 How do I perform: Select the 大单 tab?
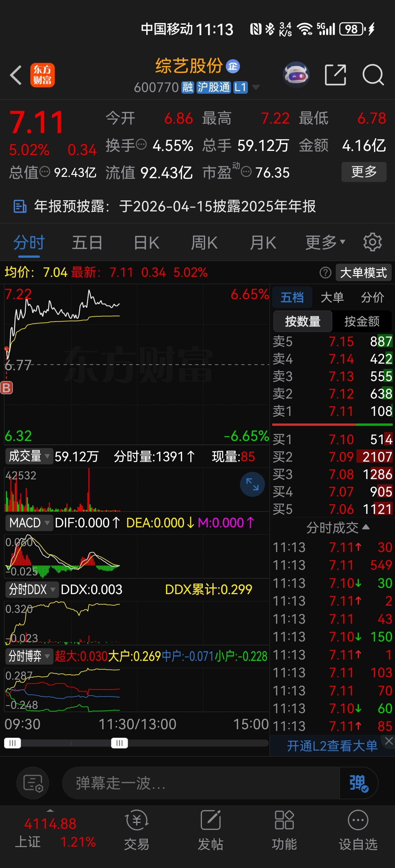tap(332, 298)
